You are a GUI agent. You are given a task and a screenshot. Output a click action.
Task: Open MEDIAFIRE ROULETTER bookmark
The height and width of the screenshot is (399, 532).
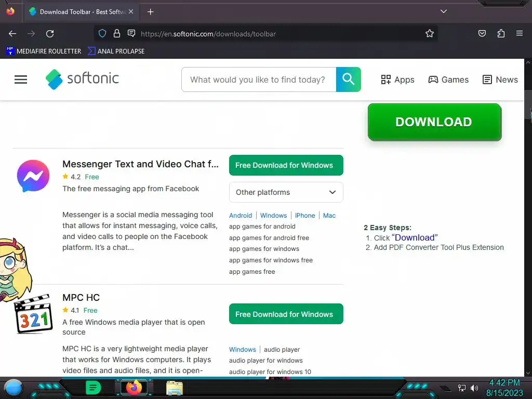[44, 51]
